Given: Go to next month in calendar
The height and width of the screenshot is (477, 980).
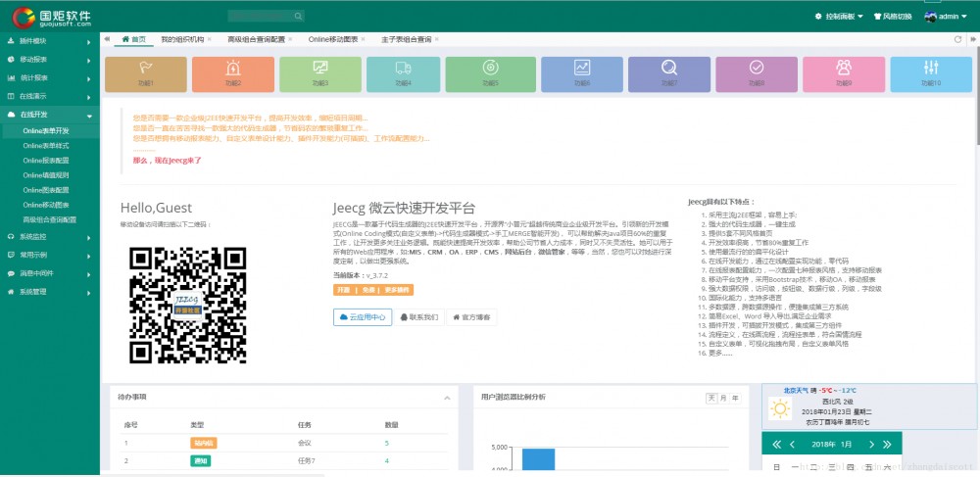Looking at the screenshot, I should point(871,445).
